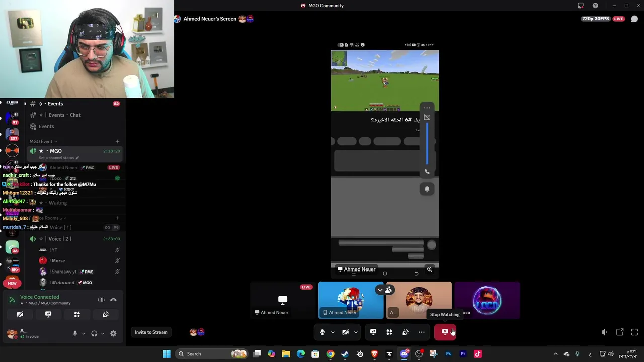Image resolution: width=644 pixels, height=362 pixels.
Task: Share screen from the voice panel
Action: (x=48, y=314)
